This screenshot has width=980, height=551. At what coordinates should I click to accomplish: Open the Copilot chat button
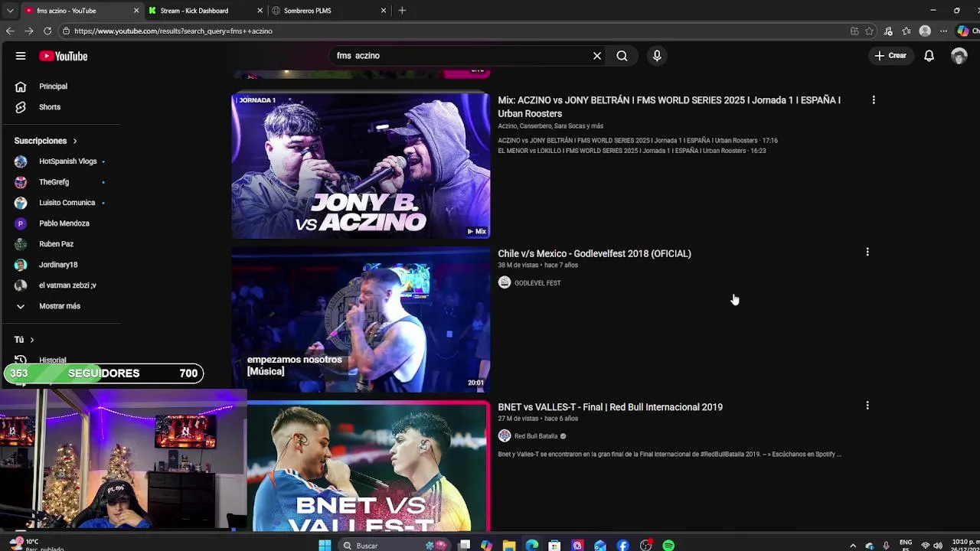[968, 31]
